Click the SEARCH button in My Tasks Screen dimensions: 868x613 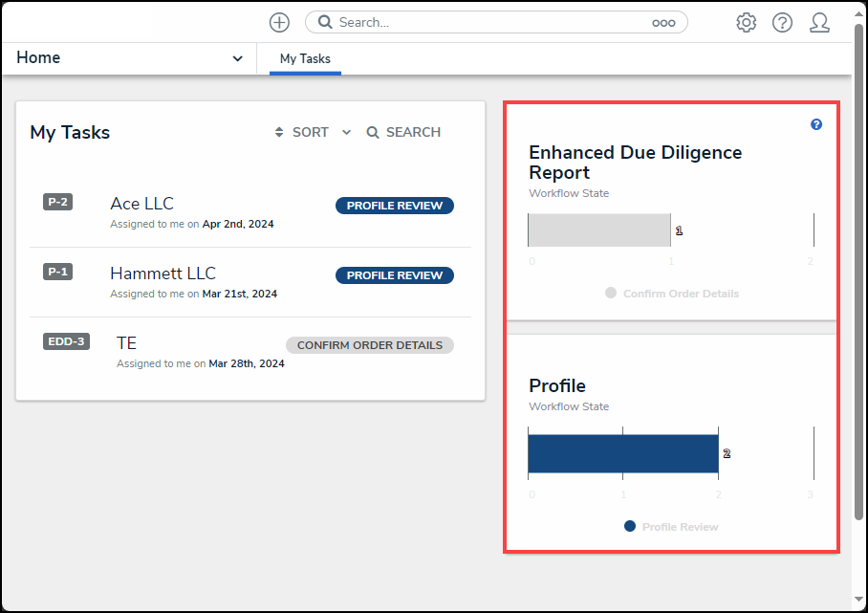click(403, 132)
